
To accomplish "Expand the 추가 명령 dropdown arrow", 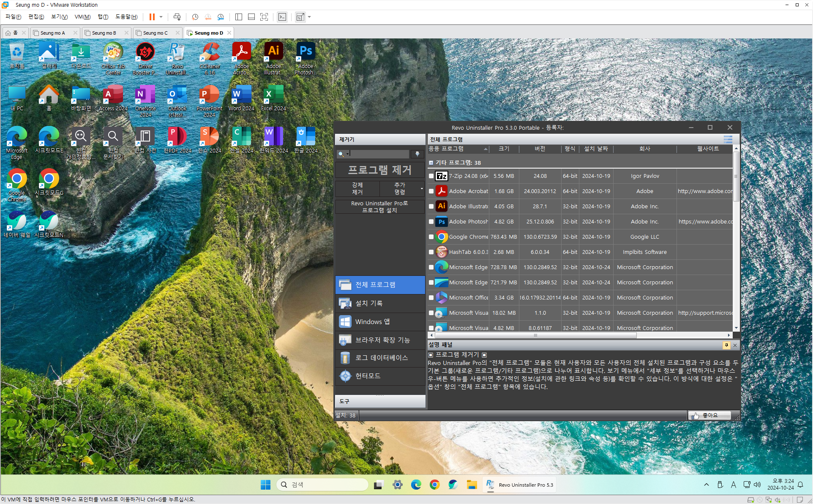I will (421, 188).
